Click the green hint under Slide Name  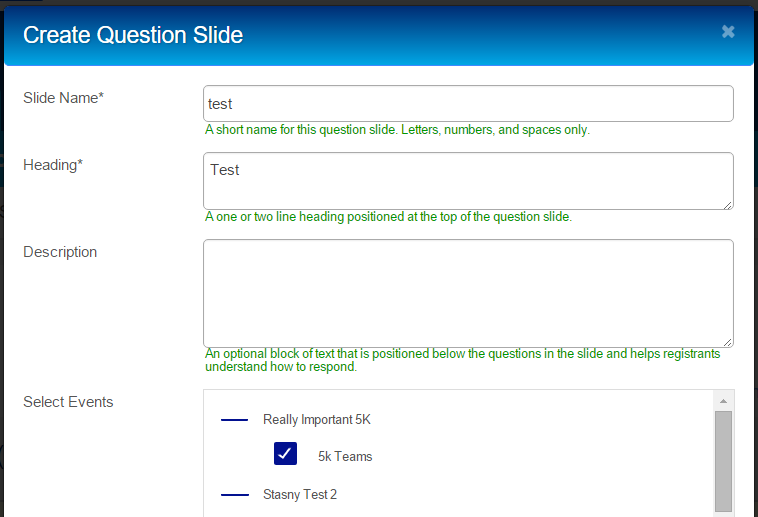[397, 130]
